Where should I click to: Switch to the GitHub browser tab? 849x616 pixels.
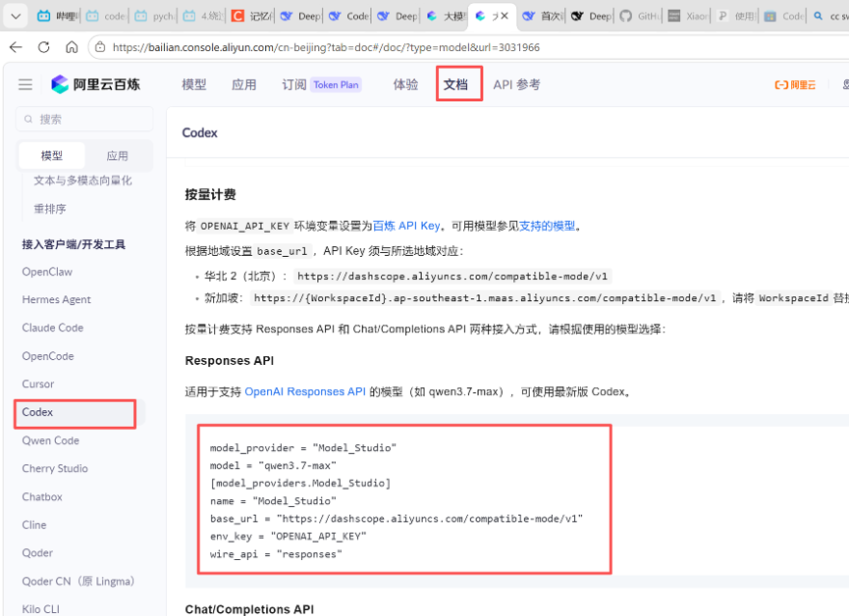click(x=640, y=17)
